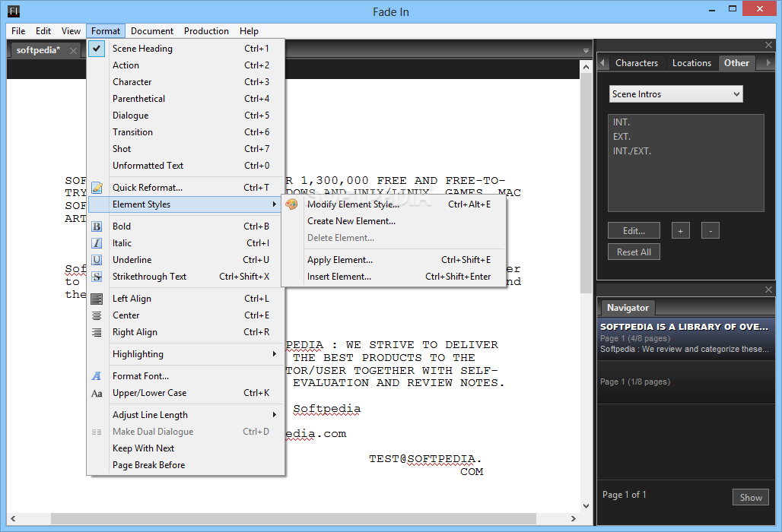Click the Right Align icon
Viewport: 782px width, 532px height.
pyautogui.click(x=97, y=332)
